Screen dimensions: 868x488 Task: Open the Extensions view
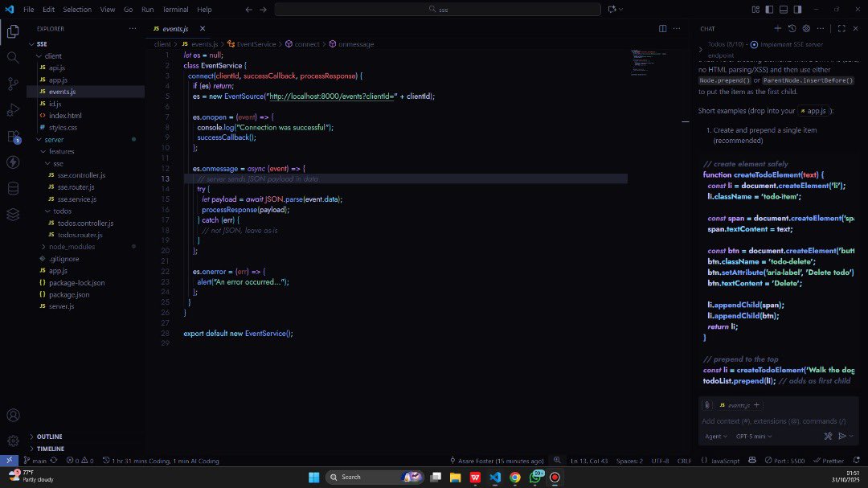[x=12, y=137]
